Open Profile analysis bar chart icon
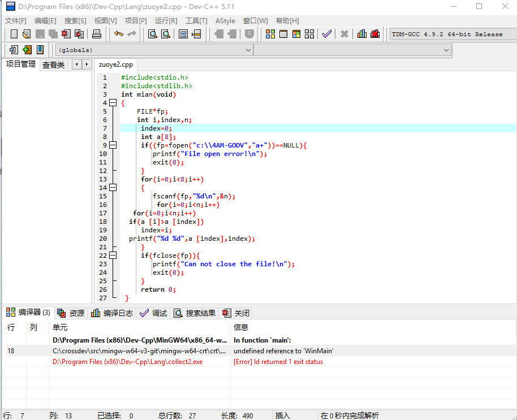The height and width of the screenshot is (420, 517). click(x=361, y=34)
